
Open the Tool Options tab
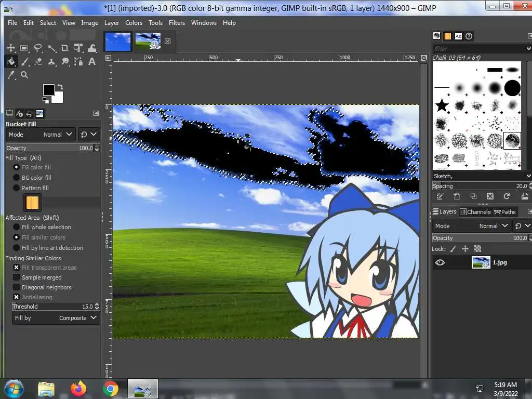(x=9, y=113)
